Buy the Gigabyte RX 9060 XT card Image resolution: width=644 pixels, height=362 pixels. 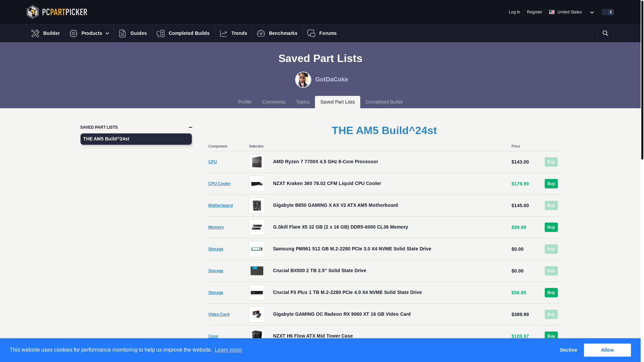coord(551,314)
